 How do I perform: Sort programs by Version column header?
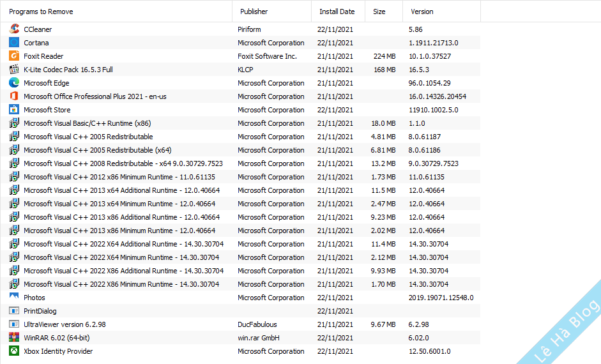[422, 11]
